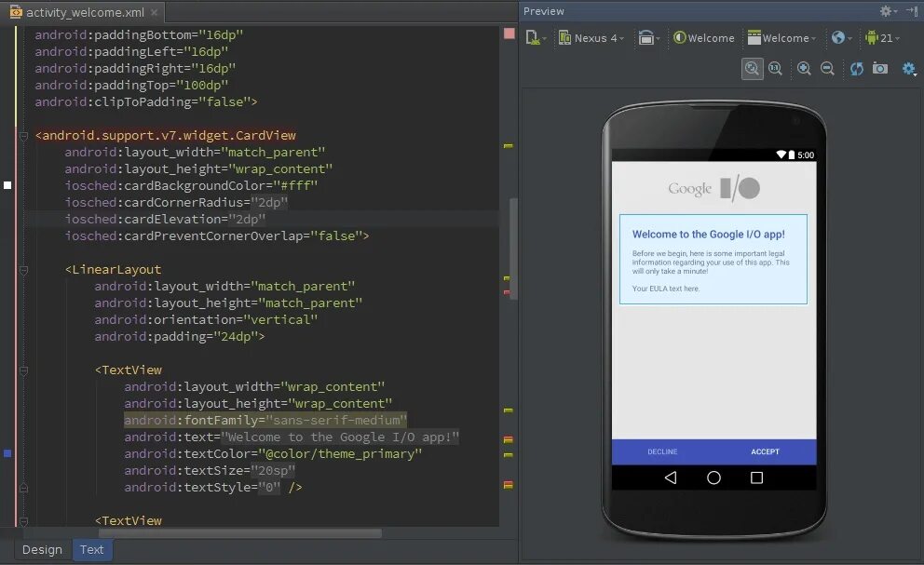Click the error stripe marker beside the android:text line

[x=508, y=439]
